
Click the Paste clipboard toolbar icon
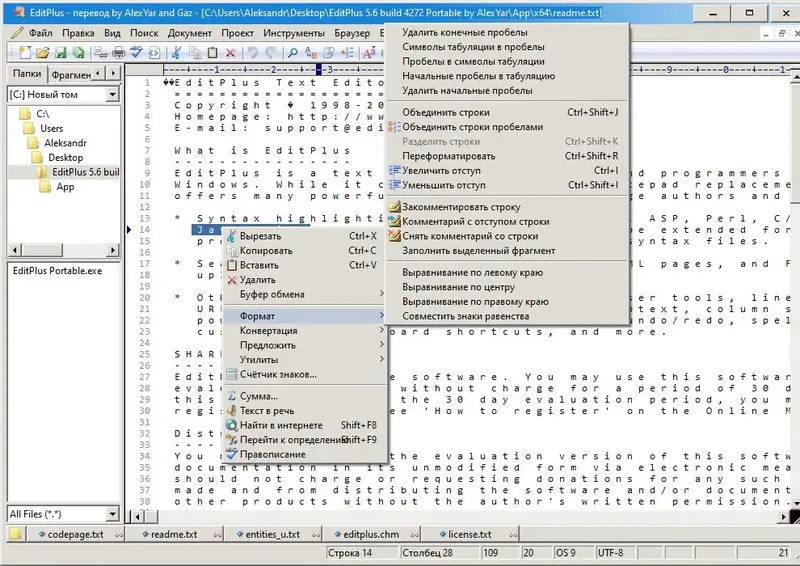point(212,53)
